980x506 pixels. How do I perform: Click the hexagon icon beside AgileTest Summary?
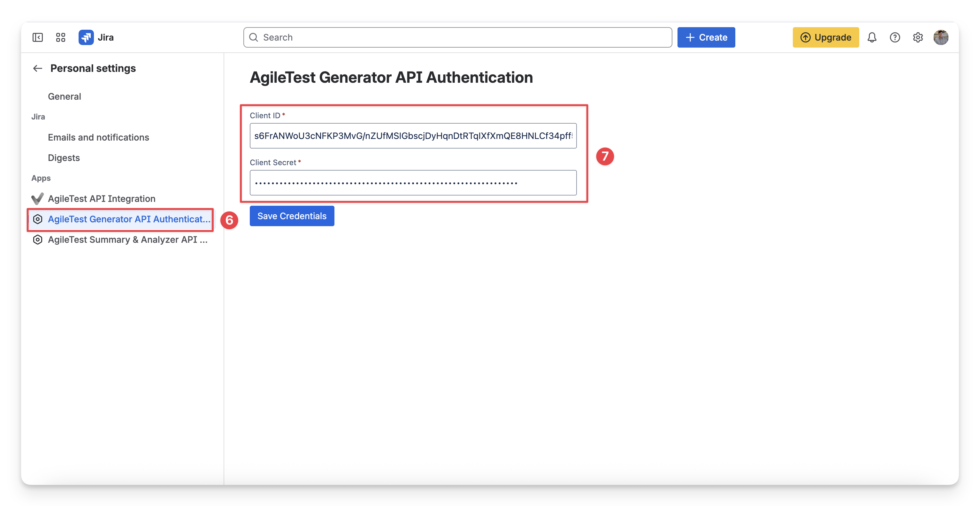pos(37,240)
